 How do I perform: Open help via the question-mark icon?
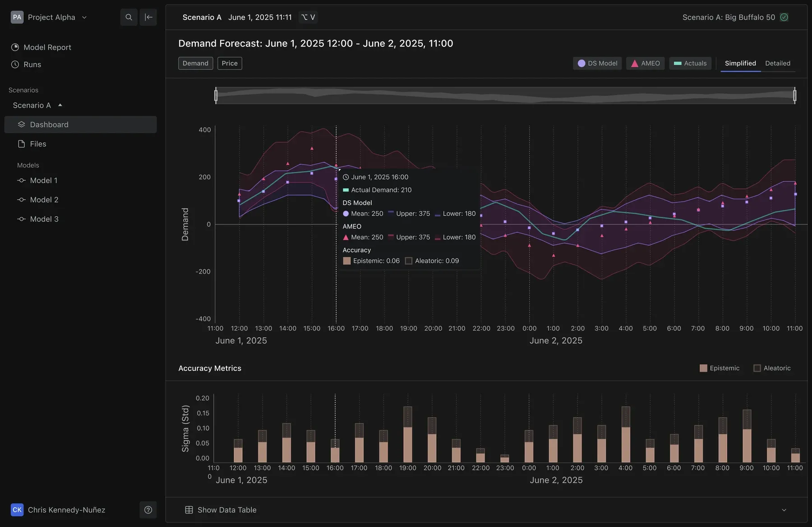(148, 510)
